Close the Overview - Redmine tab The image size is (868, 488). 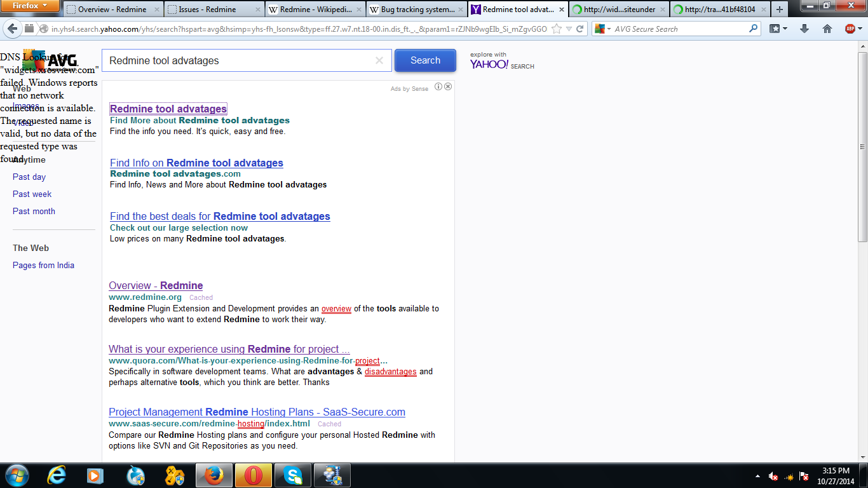(156, 10)
